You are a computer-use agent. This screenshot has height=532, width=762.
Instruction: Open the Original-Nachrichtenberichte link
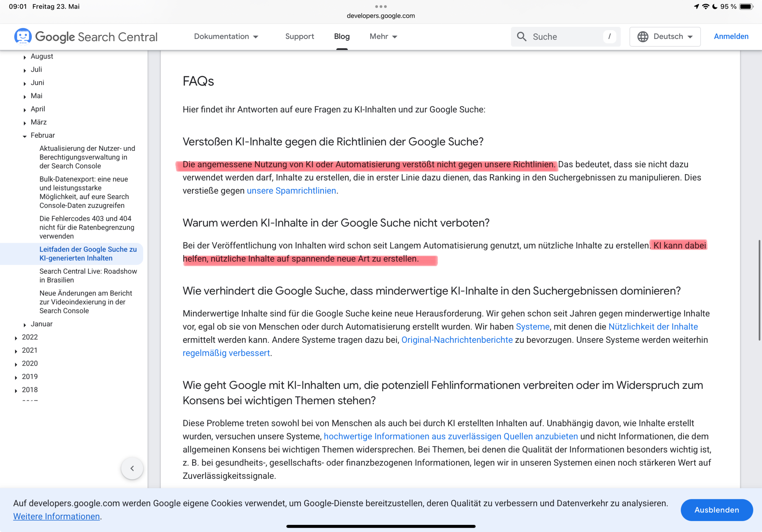pyautogui.click(x=457, y=340)
